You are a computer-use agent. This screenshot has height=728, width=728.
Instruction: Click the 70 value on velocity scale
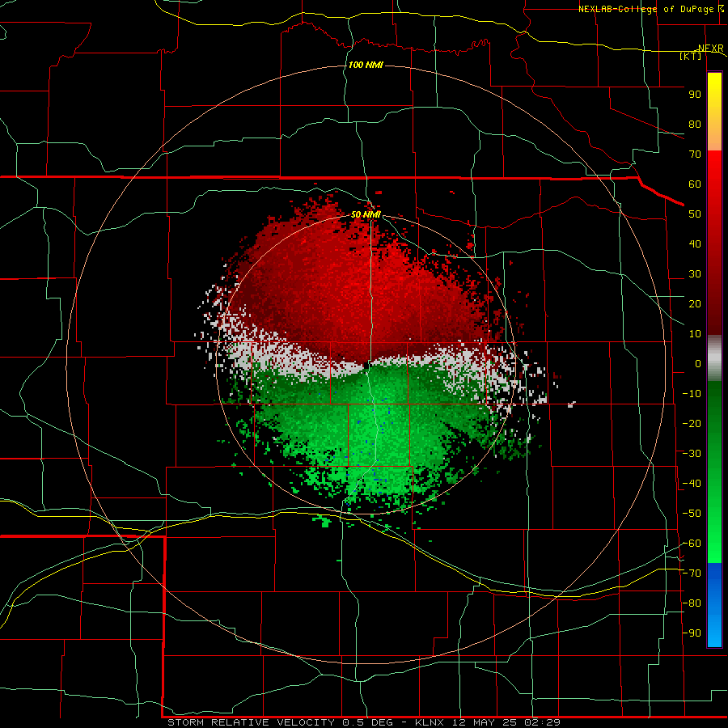tap(695, 154)
